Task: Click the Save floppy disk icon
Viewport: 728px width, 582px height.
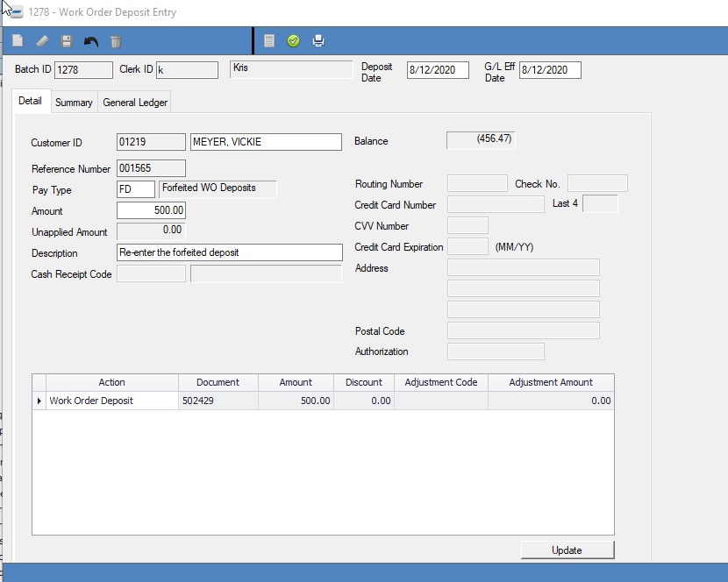Action: point(67,41)
